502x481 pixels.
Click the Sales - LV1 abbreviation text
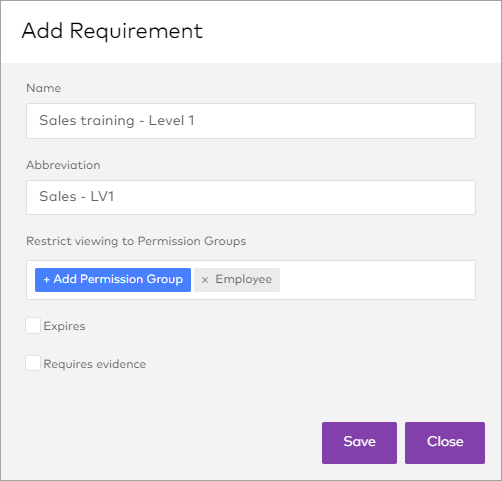tap(77, 196)
